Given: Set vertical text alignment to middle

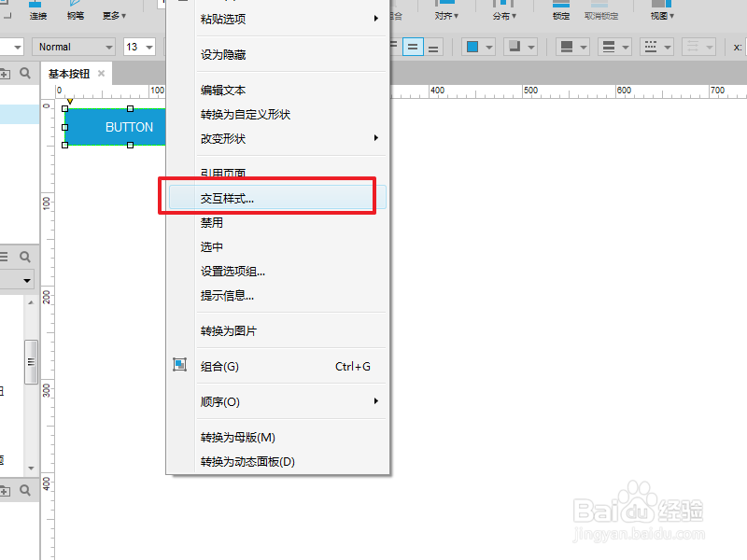Looking at the screenshot, I should 413,48.
